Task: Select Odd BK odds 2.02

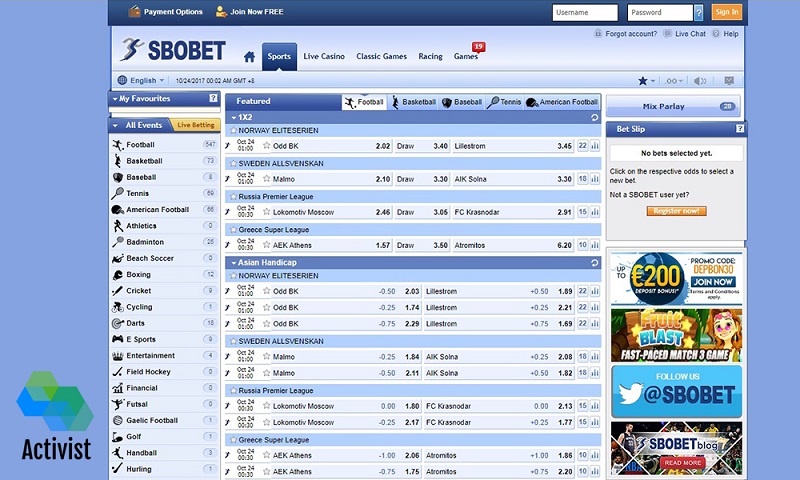Action: coord(383,146)
